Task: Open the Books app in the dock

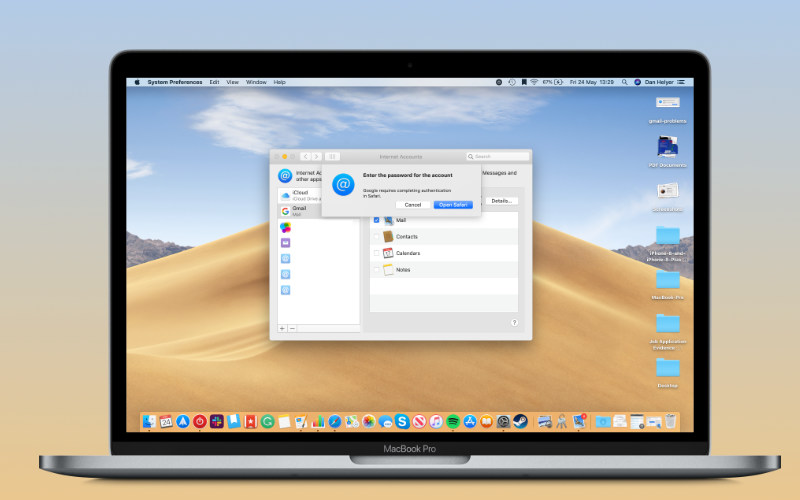Action: tap(486, 421)
